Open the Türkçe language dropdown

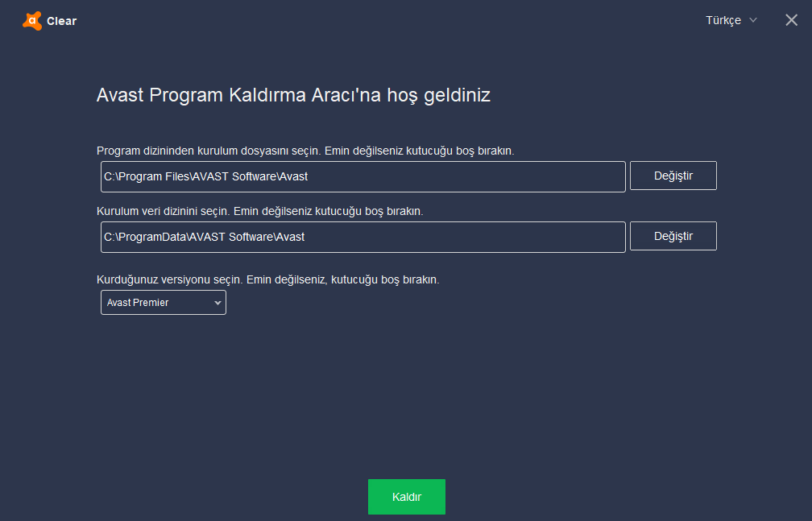point(731,20)
